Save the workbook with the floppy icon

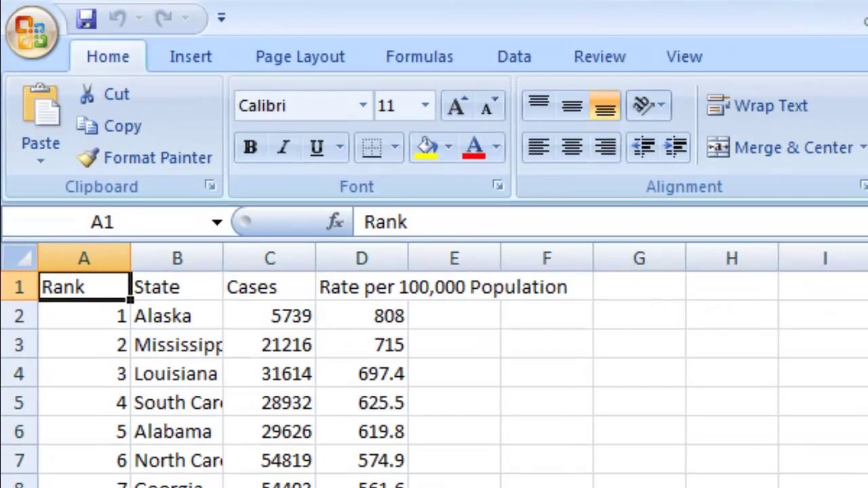pos(86,18)
